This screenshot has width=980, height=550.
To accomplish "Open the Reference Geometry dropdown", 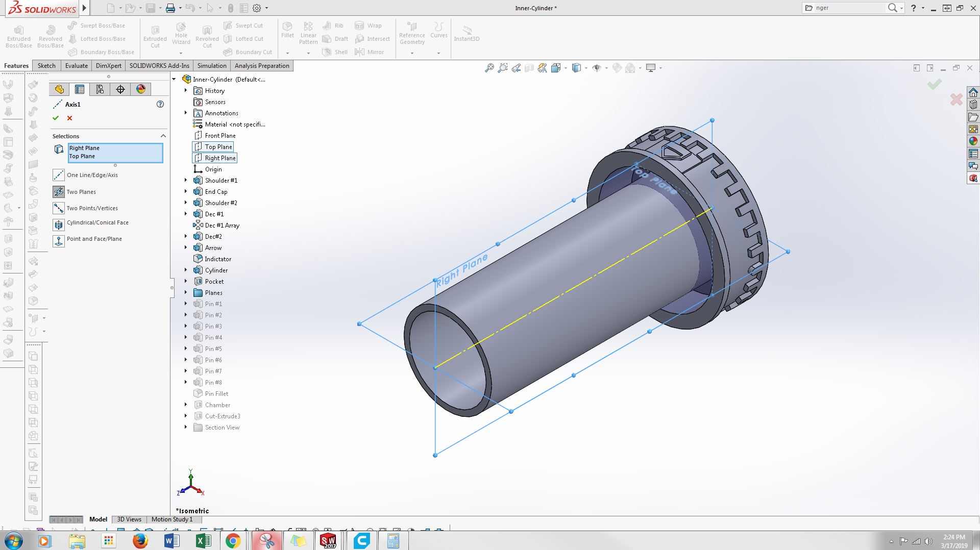I will [412, 53].
